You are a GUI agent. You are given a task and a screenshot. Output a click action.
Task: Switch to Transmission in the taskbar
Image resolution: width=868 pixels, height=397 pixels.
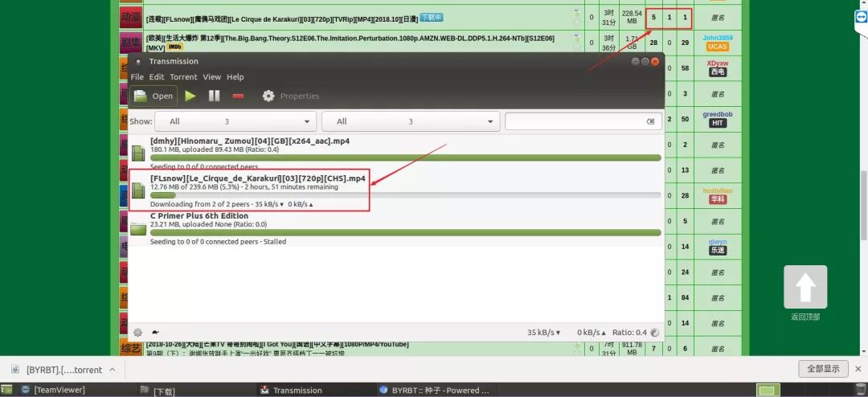(292, 390)
